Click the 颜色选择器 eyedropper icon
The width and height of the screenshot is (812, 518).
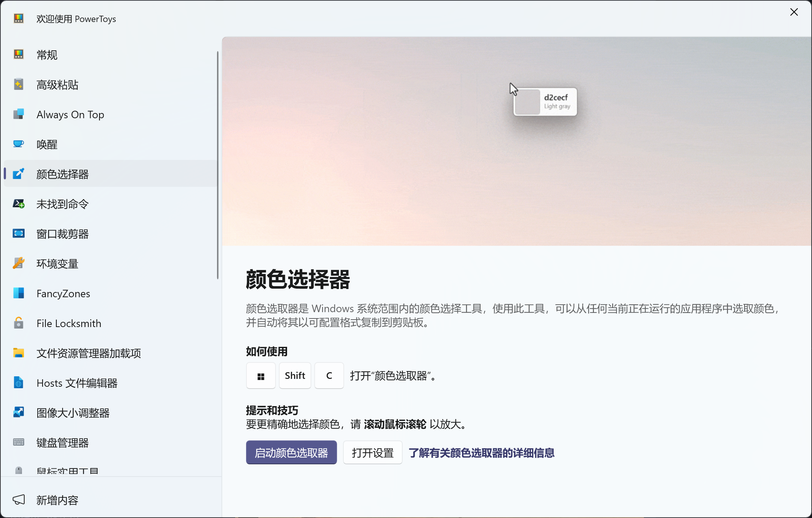pyautogui.click(x=19, y=174)
